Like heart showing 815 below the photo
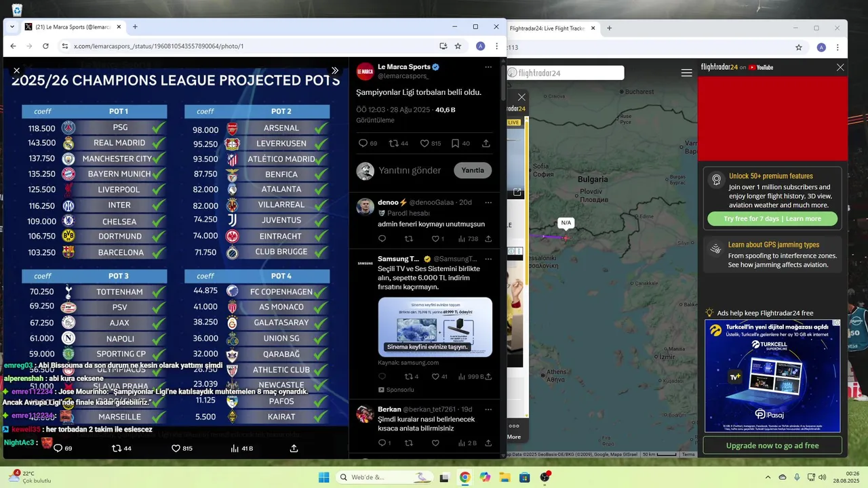868x488 pixels. [182, 448]
